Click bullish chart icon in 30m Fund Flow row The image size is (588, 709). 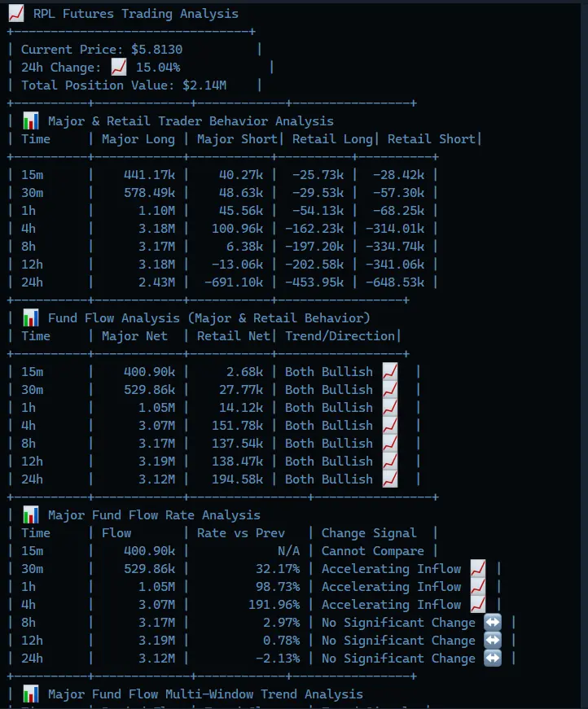coord(390,390)
